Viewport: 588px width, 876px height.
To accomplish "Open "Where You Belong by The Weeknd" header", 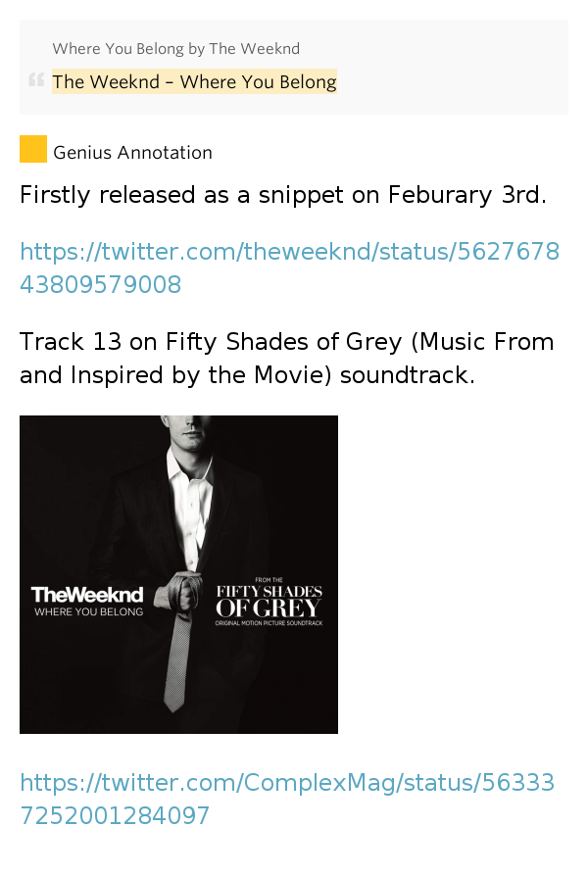I will [176, 49].
